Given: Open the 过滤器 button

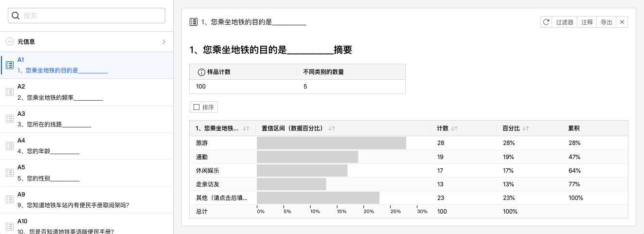Looking at the screenshot, I should pyautogui.click(x=565, y=22).
